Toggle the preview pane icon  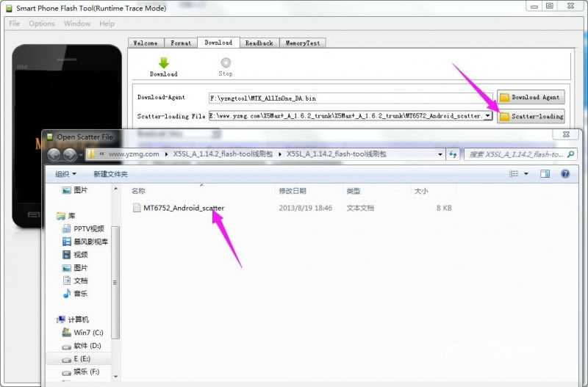pos(545,173)
